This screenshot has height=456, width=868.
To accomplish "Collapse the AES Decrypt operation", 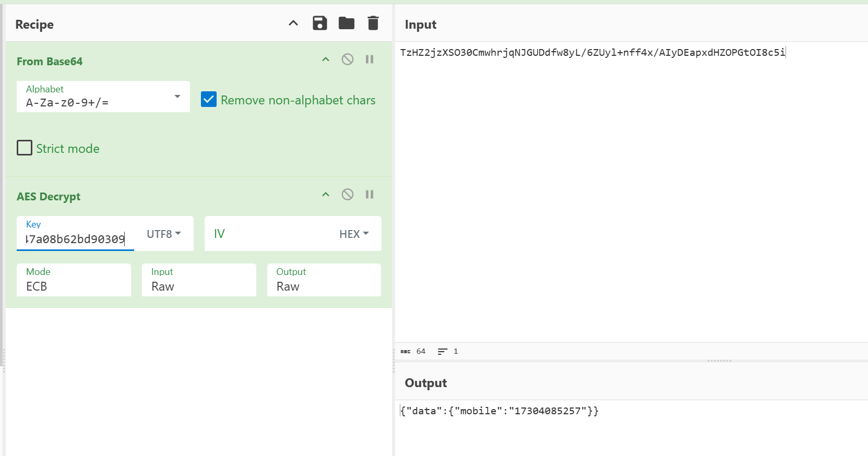I will coord(326,195).
